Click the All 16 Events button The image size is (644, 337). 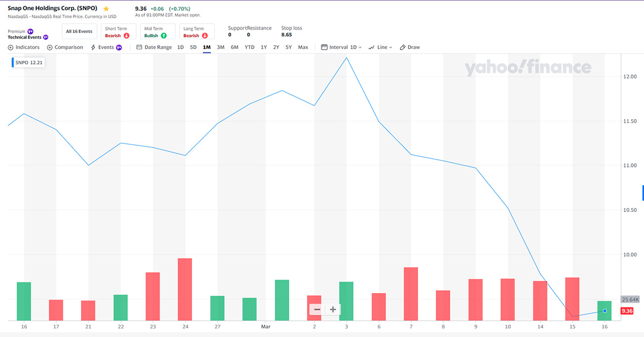pos(79,32)
